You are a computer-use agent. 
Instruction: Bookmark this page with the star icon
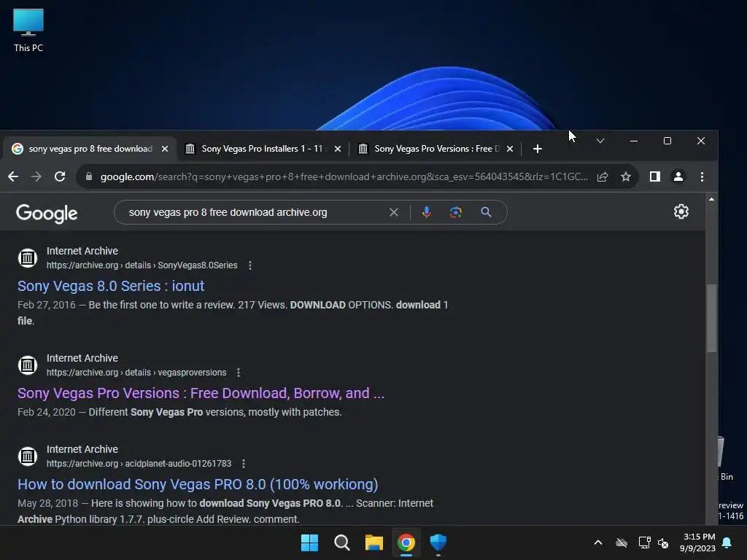[625, 176]
